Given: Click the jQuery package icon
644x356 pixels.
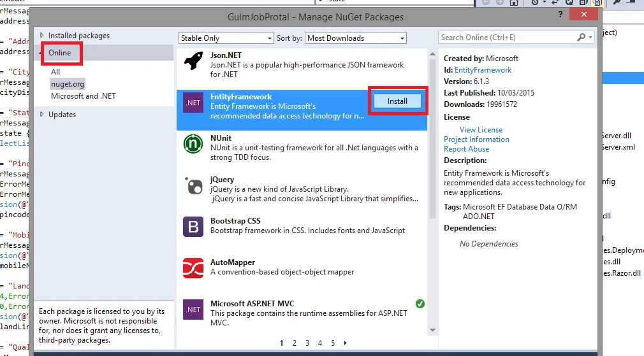Looking at the screenshot, I should [x=193, y=185].
